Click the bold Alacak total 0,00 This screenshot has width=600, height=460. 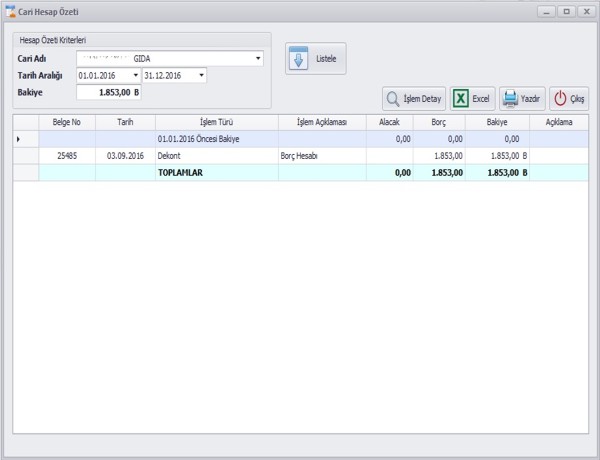click(390, 173)
